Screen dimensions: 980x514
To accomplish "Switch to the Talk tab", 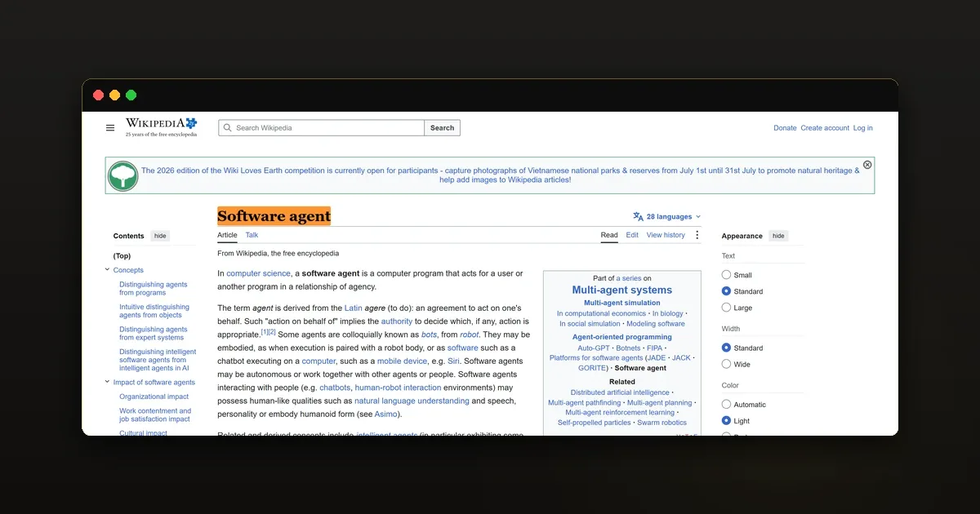I will (x=252, y=235).
